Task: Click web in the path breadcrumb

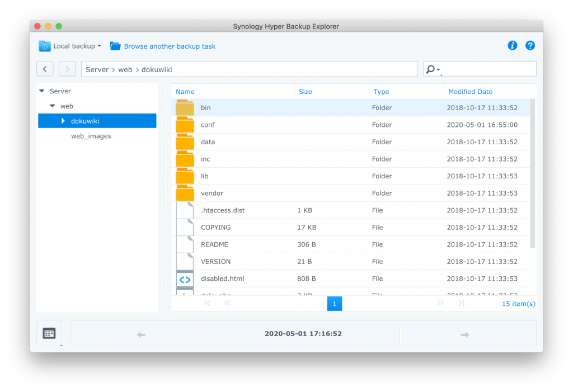Action: pyautogui.click(x=125, y=69)
